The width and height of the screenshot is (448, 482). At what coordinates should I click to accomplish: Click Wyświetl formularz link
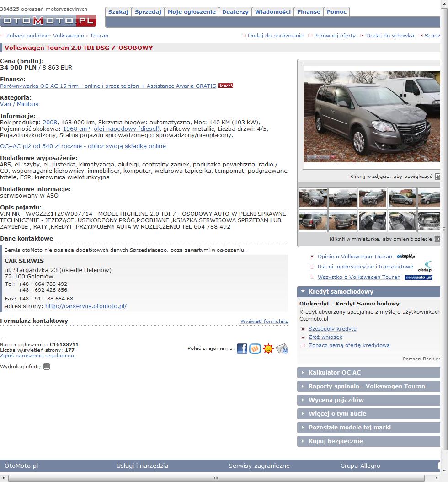(264, 321)
